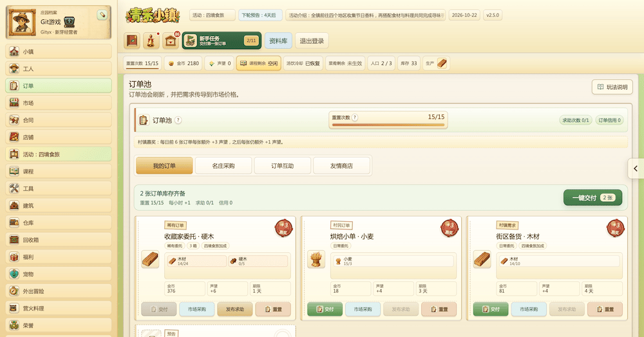The image size is (644, 337).
Task: Click the 金币 2180 gold status chip
Action: coord(183,63)
